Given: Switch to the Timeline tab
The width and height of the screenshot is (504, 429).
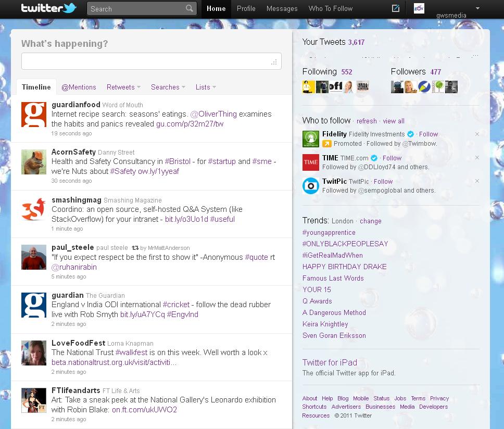Looking at the screenshot, I should (x=36, y=87).
